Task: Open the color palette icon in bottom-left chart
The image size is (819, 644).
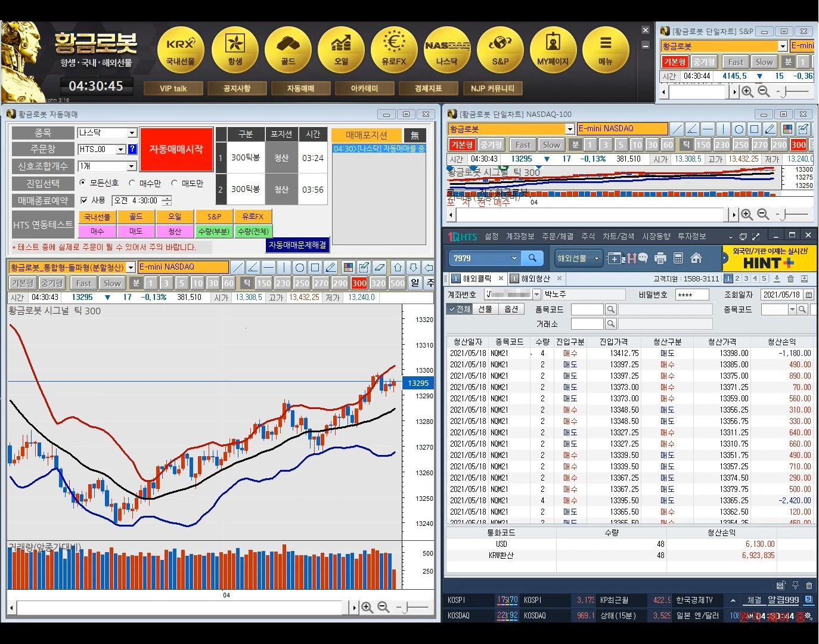Action: [x=348, y=267]
